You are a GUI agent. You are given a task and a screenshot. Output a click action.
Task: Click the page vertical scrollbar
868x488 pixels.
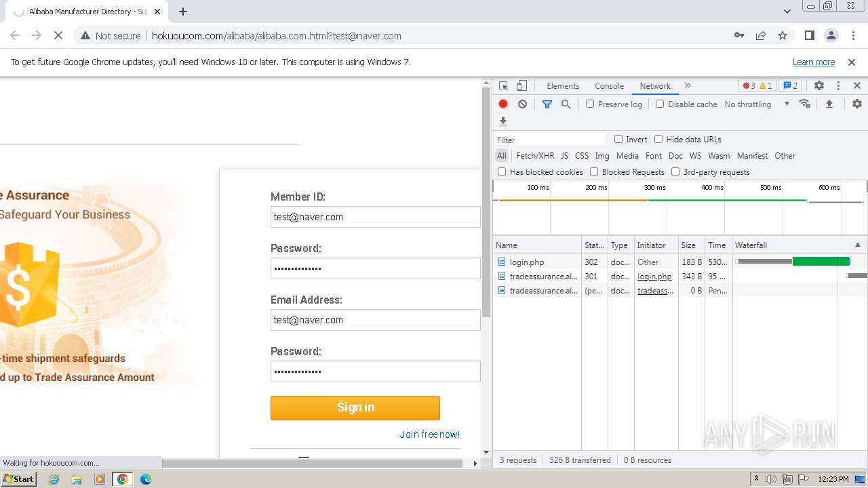click(x=486, y=203)
